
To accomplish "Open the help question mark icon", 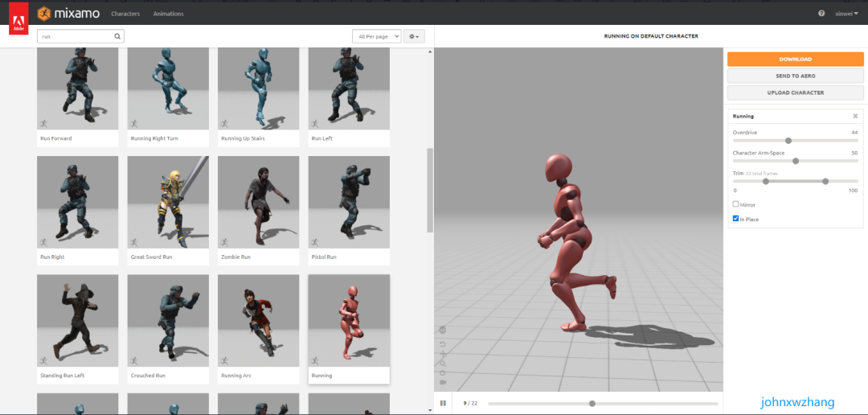I will [x=821, y=14].
